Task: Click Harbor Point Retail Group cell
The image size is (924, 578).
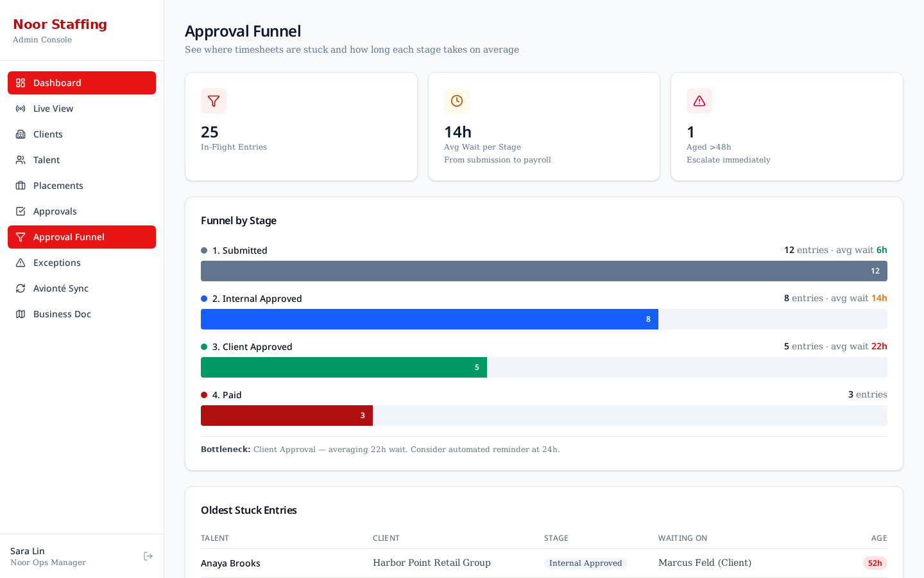Action: 432,563
